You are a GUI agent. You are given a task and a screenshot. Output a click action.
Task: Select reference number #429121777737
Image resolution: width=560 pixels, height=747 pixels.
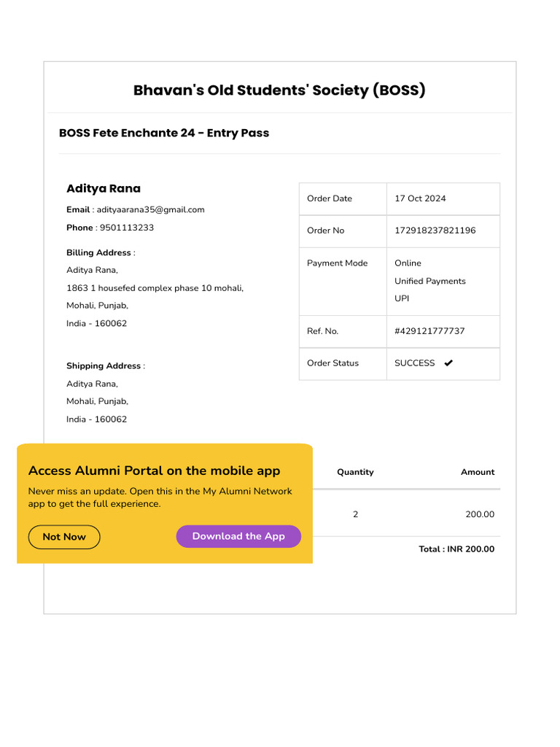point(429,331)
